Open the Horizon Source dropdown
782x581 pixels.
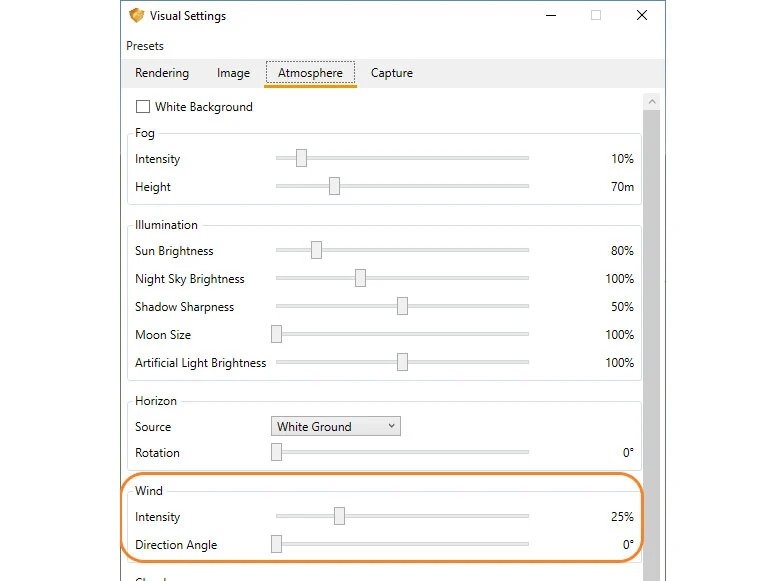tap(336, 427)
